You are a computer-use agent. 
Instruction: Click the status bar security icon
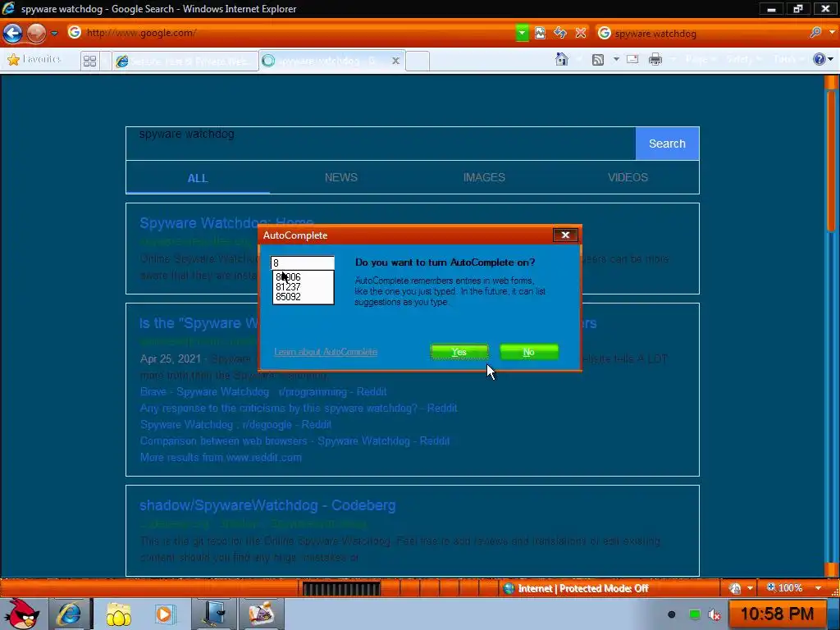tap(735, 588)
